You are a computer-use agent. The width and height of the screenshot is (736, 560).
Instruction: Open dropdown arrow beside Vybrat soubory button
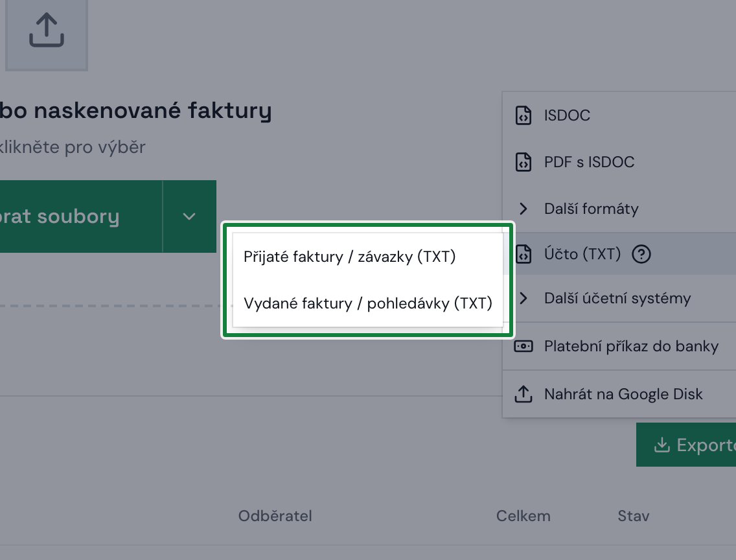[x=189, y=216]
